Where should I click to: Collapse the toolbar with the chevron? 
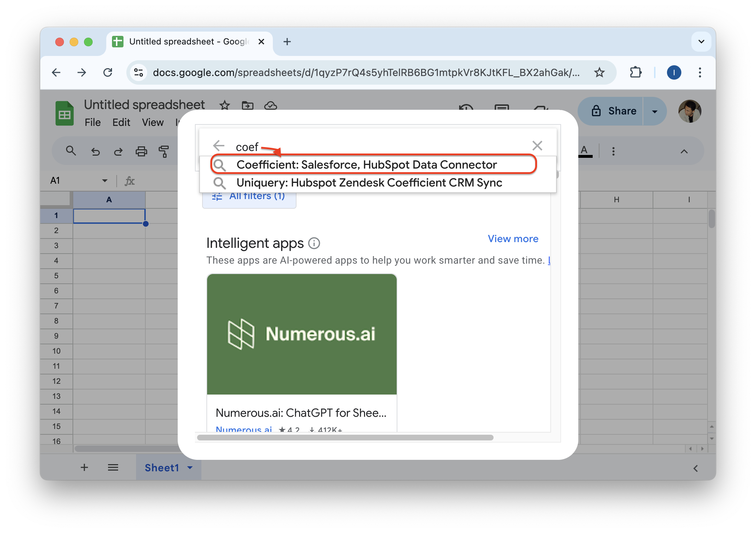tap(684, 151)
